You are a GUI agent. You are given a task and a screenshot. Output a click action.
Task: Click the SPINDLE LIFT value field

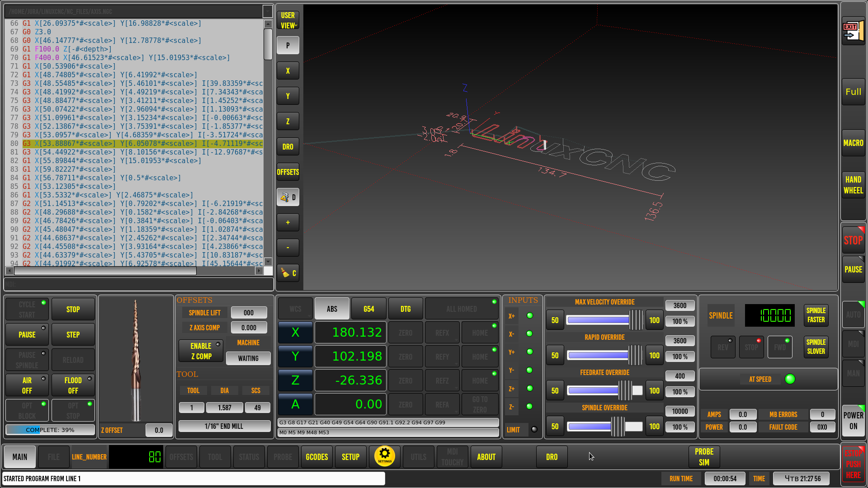249,313
